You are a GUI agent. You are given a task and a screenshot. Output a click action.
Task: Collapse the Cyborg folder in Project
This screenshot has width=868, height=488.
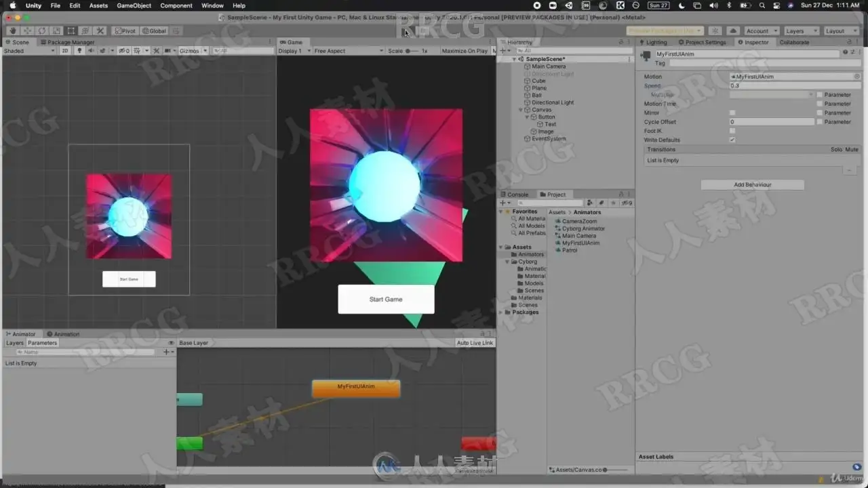506,262
